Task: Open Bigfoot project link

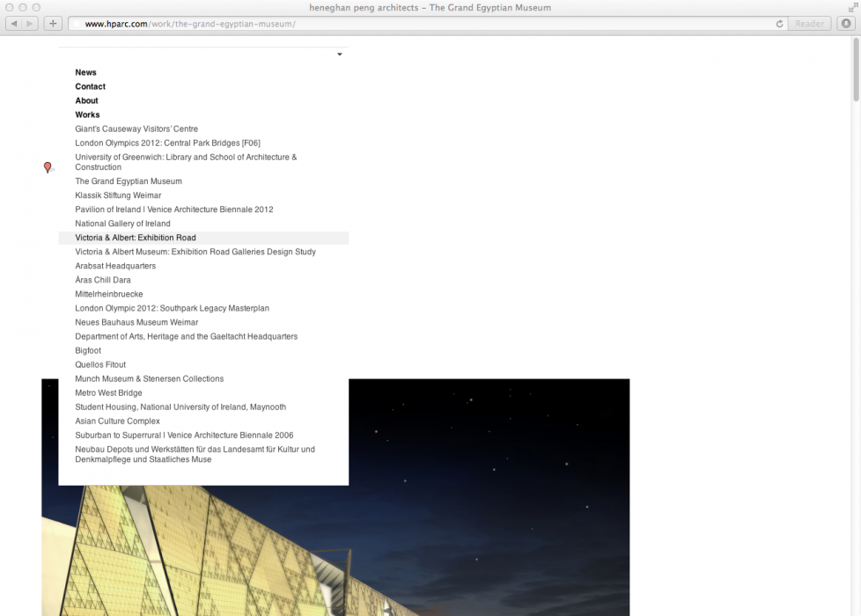Action: tap(88, 351)
